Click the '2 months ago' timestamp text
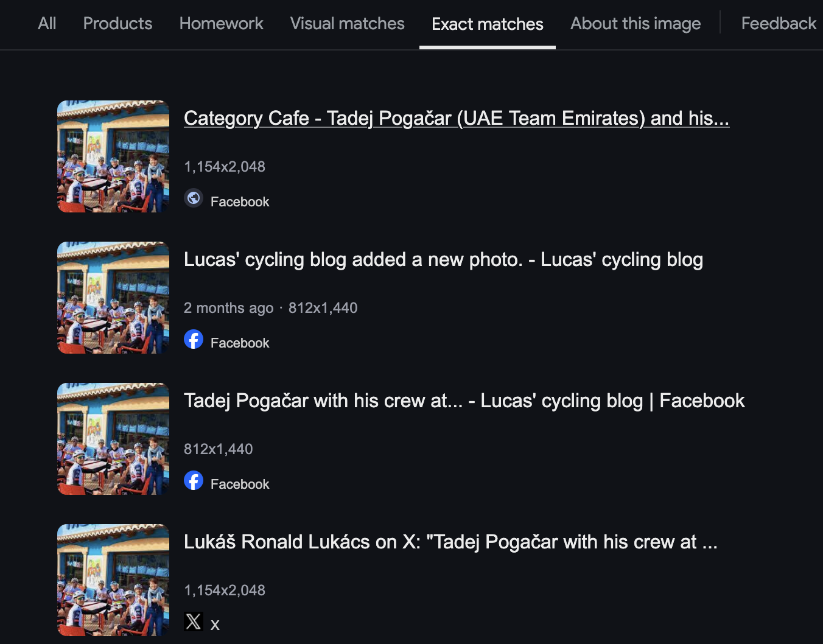Image resolution: width=823 pixels, height=644 pixels. [x=228, y=308]
